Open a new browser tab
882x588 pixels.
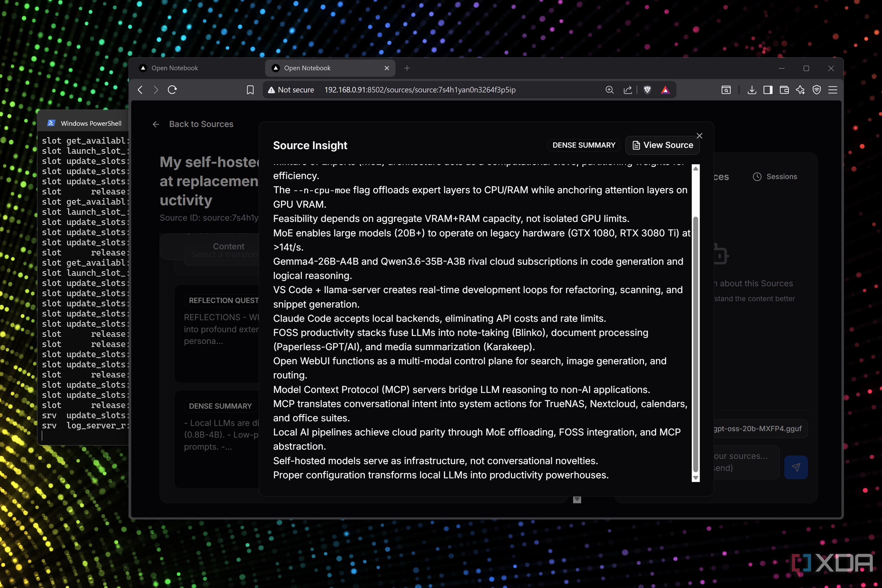coord(407,68)
